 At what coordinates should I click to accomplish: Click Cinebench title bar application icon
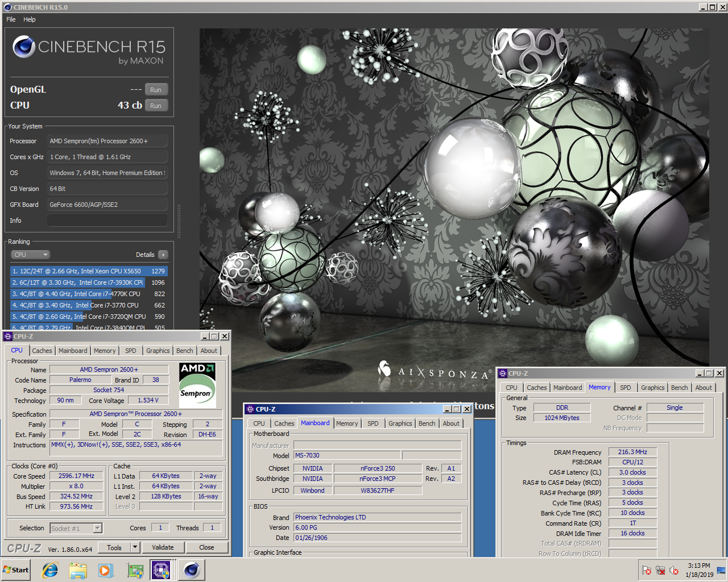point(7,7)
